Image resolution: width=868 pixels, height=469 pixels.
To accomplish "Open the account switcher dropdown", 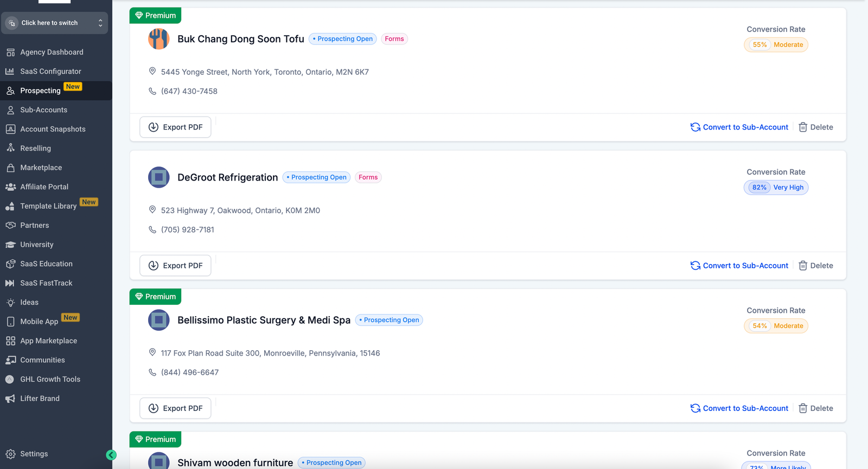I will (x=54, y=23).
